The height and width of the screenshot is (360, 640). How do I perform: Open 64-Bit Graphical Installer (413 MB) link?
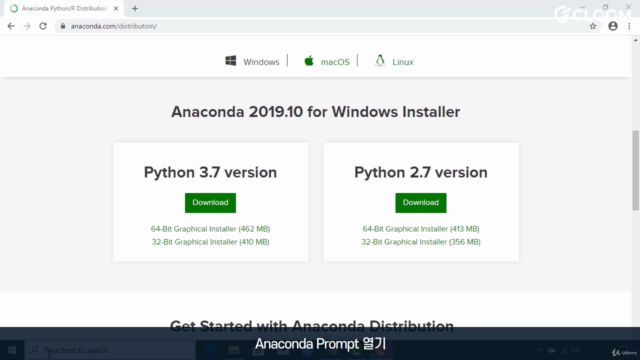[x=421, y=229]
